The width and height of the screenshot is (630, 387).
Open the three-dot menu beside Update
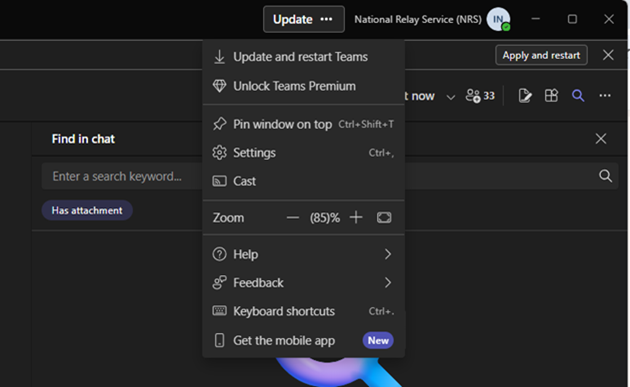pos(326,19)
